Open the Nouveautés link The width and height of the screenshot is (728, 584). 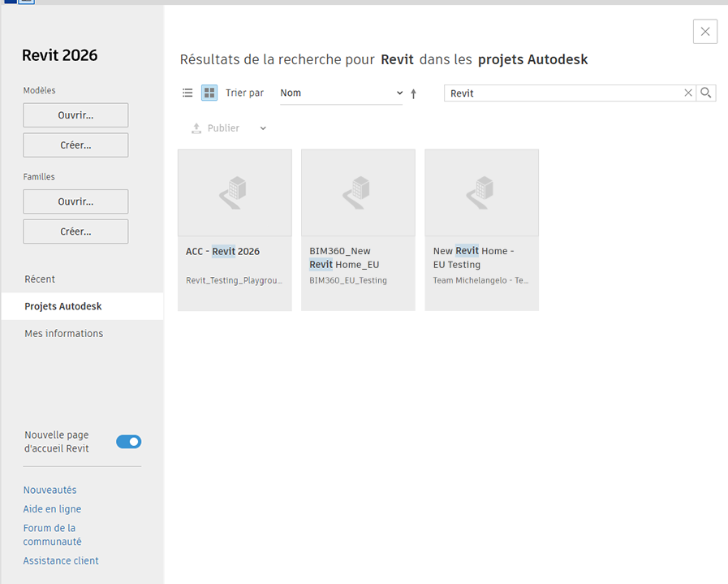50,491
